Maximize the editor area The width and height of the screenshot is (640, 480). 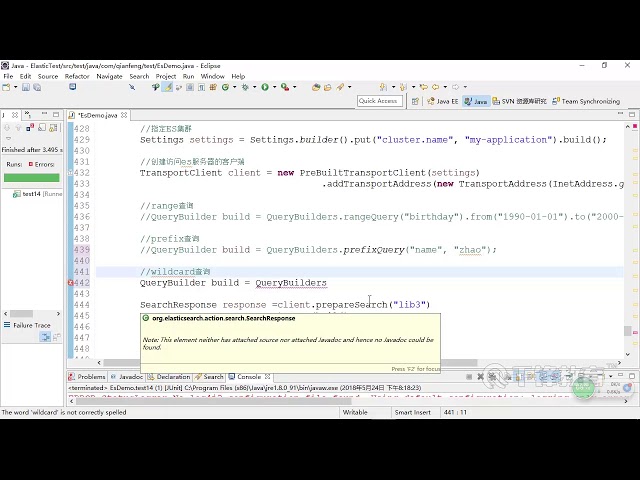[x=632, y=114]
